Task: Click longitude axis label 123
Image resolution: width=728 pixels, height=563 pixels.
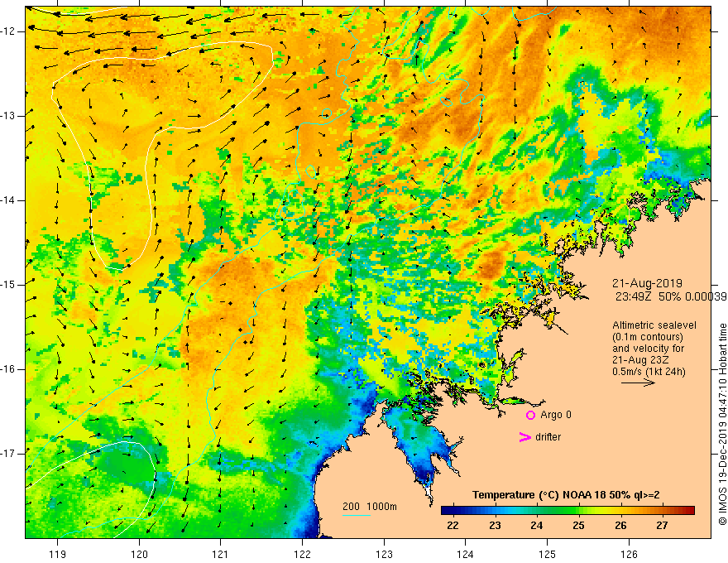Action: (384, 554)
